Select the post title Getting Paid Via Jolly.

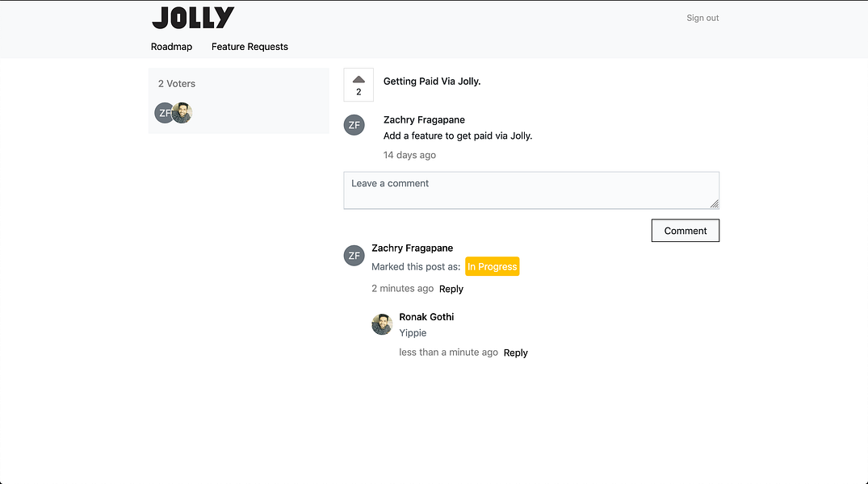[x=432, y=81]
